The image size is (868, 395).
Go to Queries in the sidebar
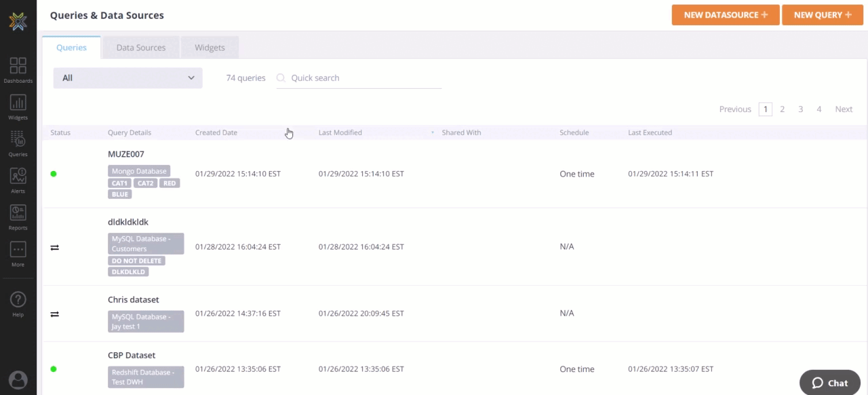pos(18,143)
